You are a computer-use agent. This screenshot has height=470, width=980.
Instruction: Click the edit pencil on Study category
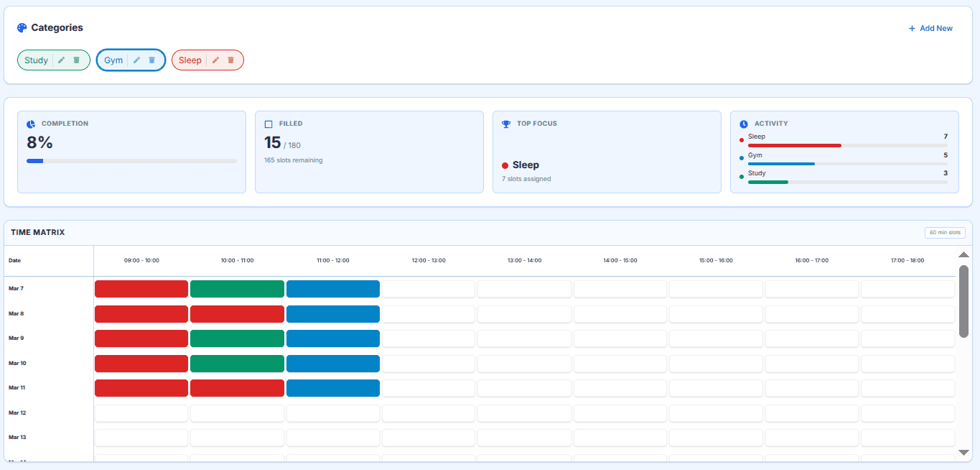(61, 60)
